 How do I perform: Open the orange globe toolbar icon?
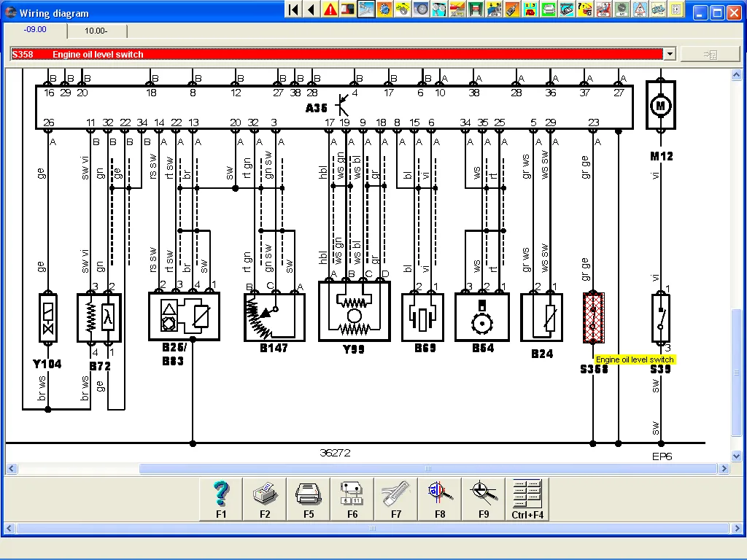384,9
